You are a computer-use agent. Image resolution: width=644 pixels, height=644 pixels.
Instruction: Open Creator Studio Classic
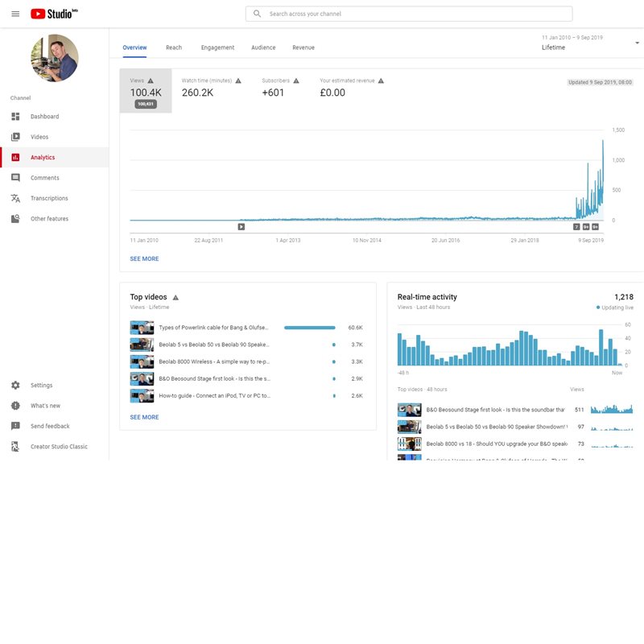coord(59,447)
